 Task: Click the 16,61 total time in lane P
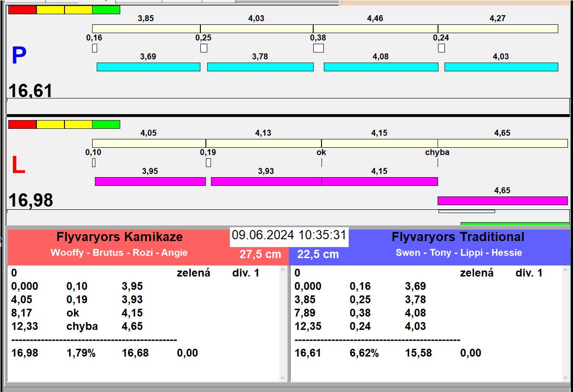(30, 91)
